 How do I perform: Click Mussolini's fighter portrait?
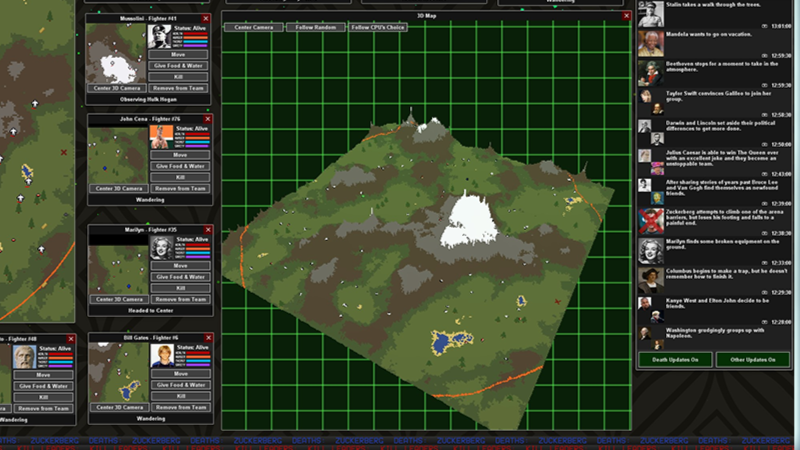coord(160,36)
